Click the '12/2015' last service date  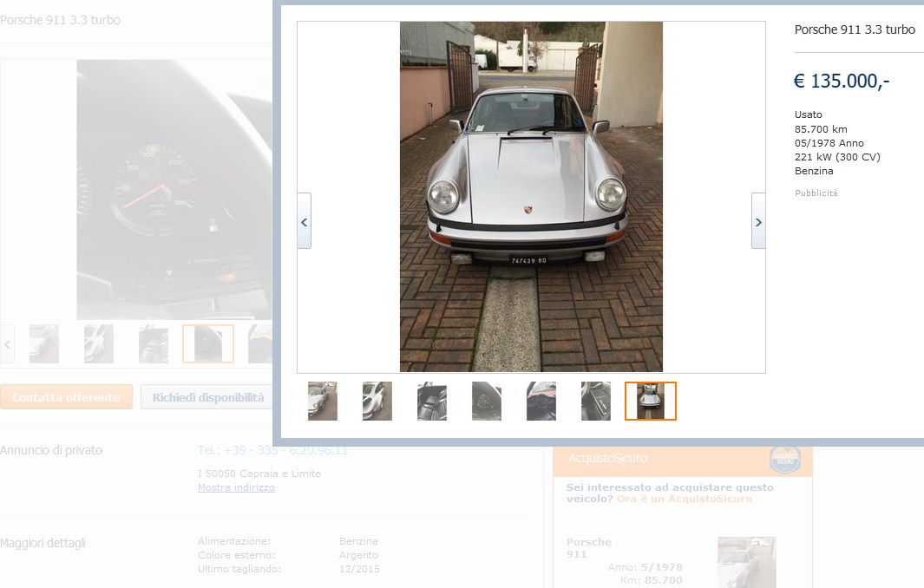click(359, 569)
